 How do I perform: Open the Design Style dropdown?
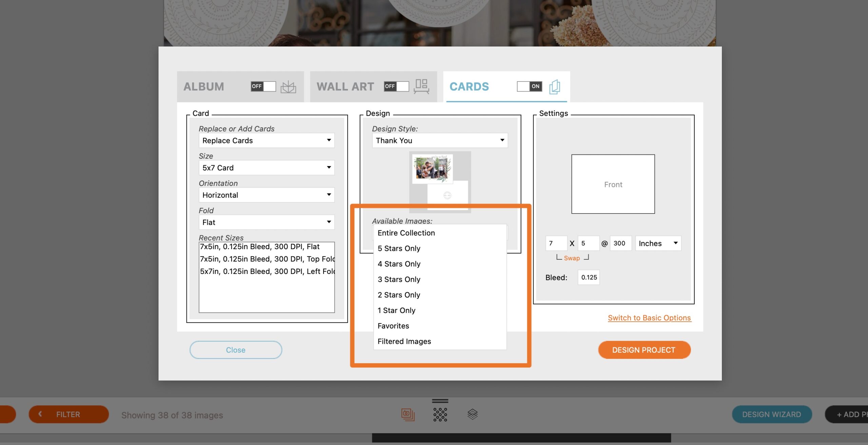440,141
